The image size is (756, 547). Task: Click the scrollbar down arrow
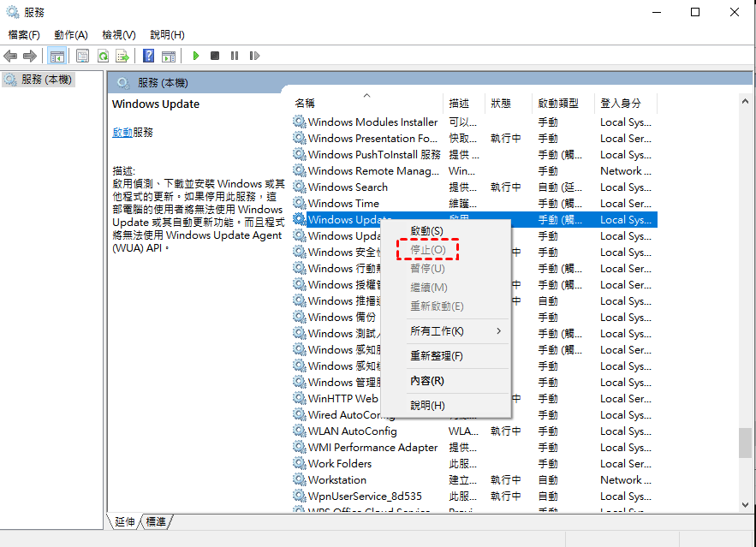coord(746,504)
